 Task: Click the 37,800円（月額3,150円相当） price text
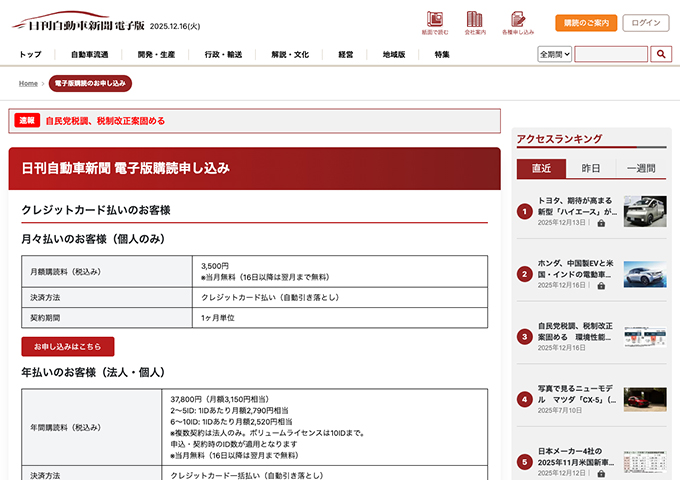[x=219, y=399]
